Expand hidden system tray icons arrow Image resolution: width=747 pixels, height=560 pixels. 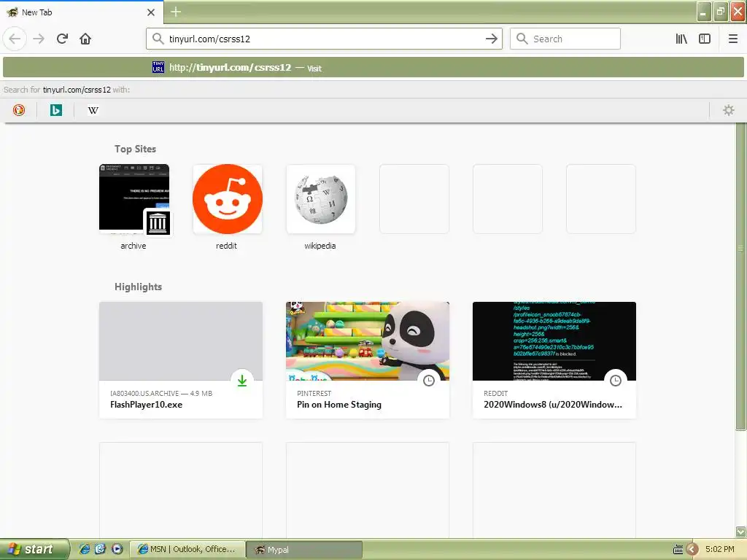[692, 550]
